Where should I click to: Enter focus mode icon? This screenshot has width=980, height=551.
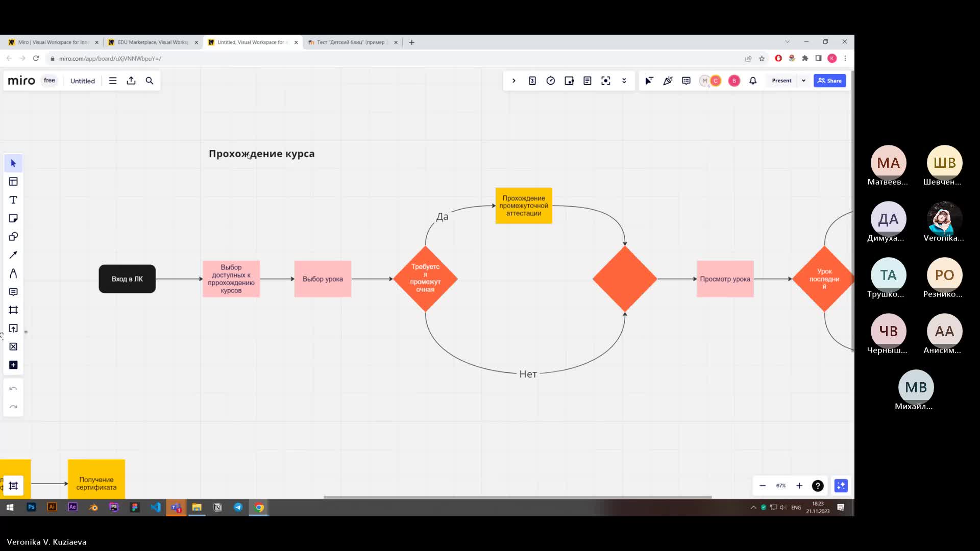(606, 81)
